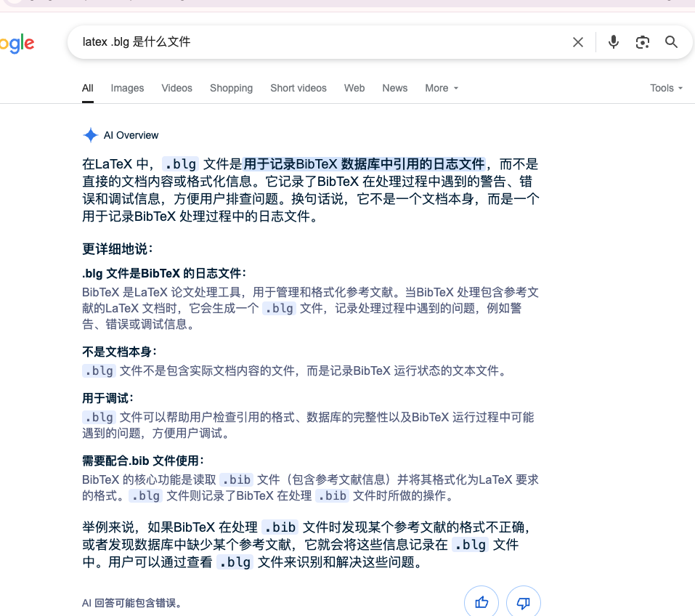Switch to the Images tab

pos(127,88)
